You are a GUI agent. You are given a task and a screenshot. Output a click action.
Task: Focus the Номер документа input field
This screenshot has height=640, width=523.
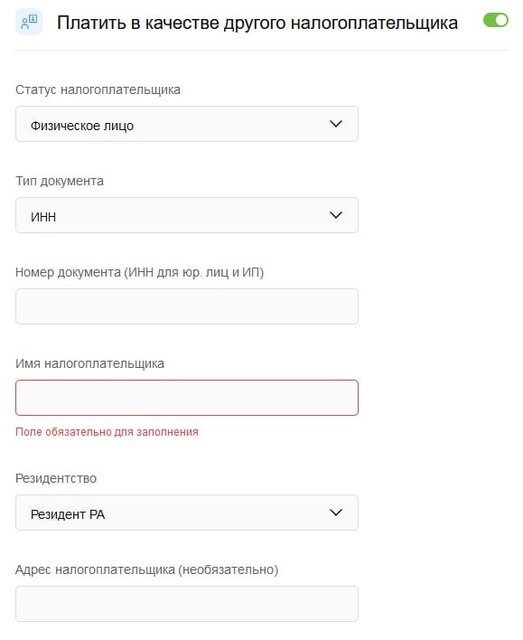[187, 307]
